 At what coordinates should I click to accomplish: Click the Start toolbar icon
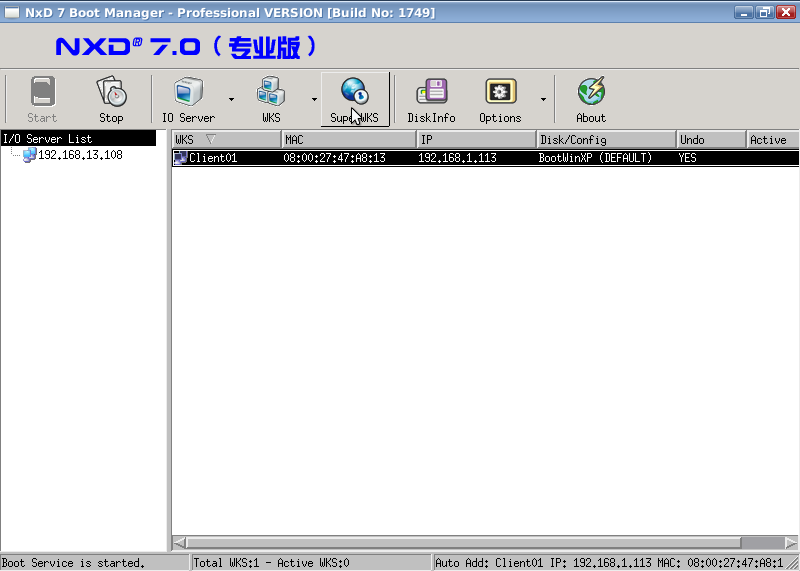tap(42, 100)
